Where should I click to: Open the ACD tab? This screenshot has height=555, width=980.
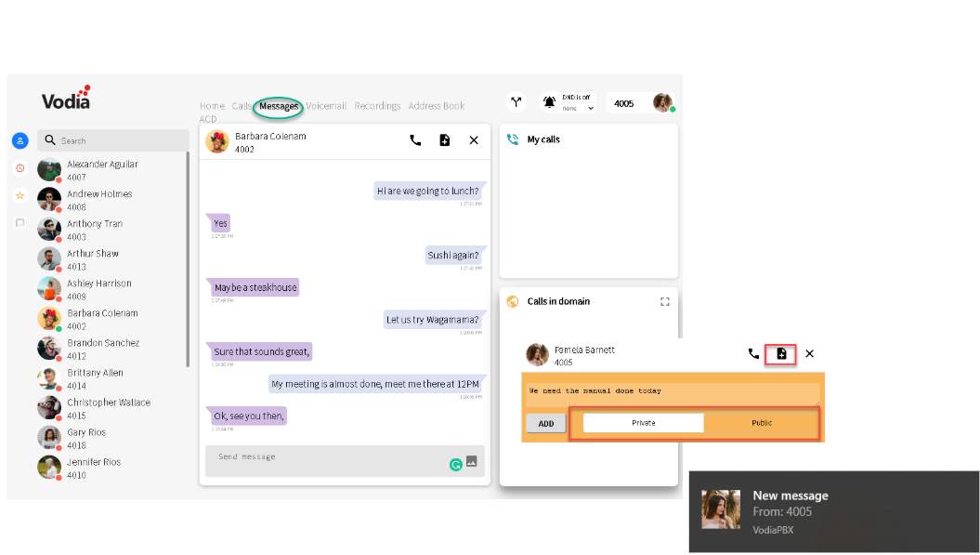click(208, 119)
